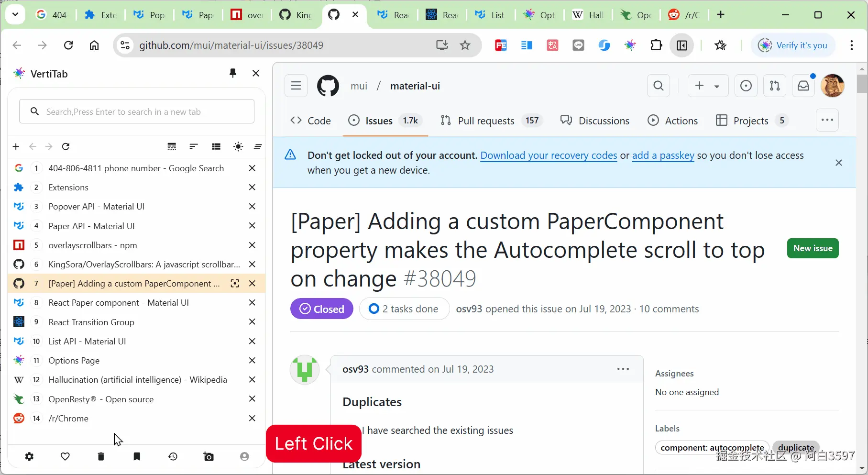
Task: Reload the current page
Action: point(68,45)
